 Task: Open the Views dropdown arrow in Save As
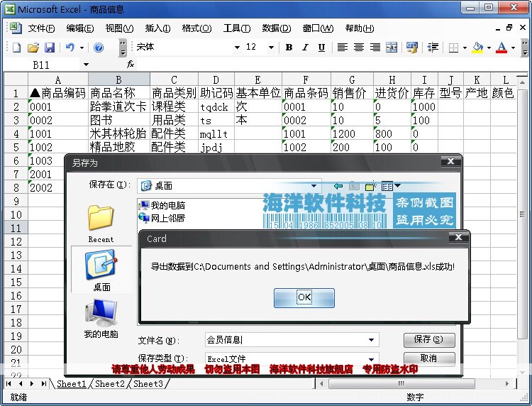[397, 186]
